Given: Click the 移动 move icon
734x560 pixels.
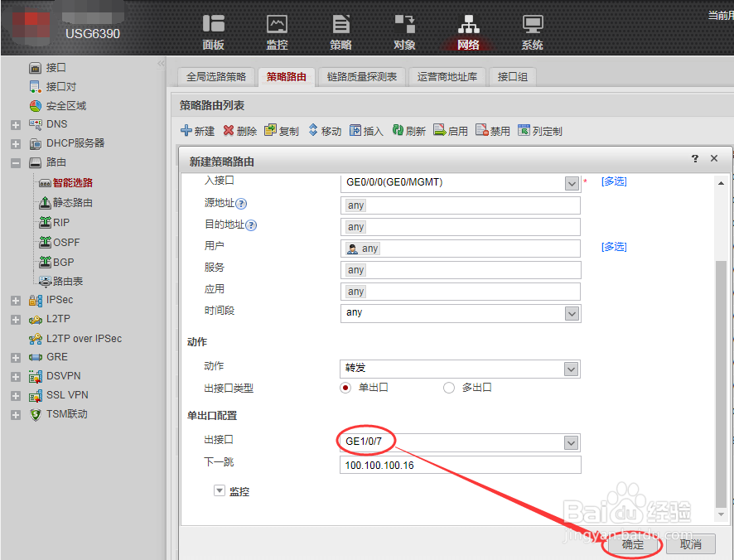Looking at the screenshot, I should (x=313, y=130).
